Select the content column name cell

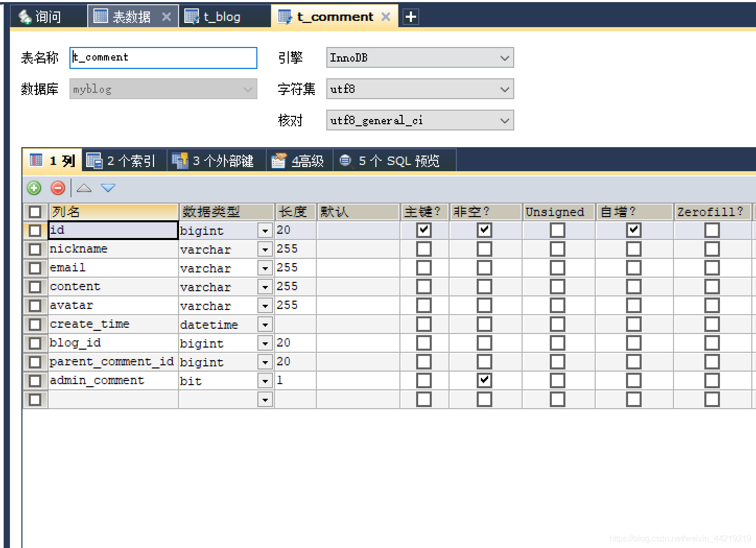[x=113, y=287]
